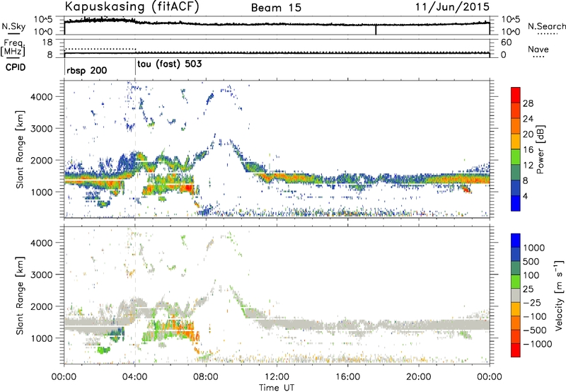Pick the Velocity segment between 100 and 500
The height and width of the screenshot is (392, 566).
point(516,268)
